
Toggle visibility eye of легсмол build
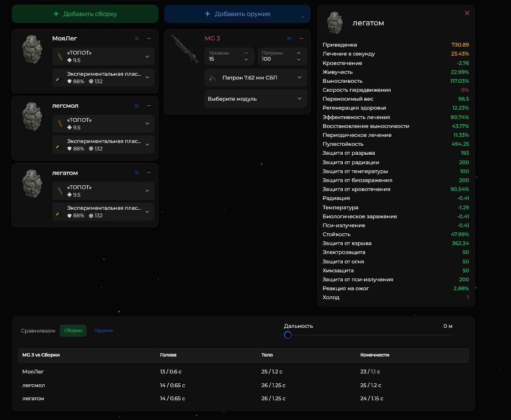coord(136,106)
